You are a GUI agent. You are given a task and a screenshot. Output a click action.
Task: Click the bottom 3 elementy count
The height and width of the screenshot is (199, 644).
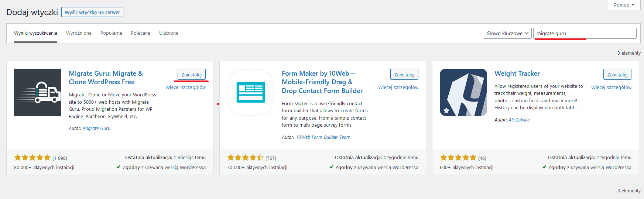(x=629, y=191)
